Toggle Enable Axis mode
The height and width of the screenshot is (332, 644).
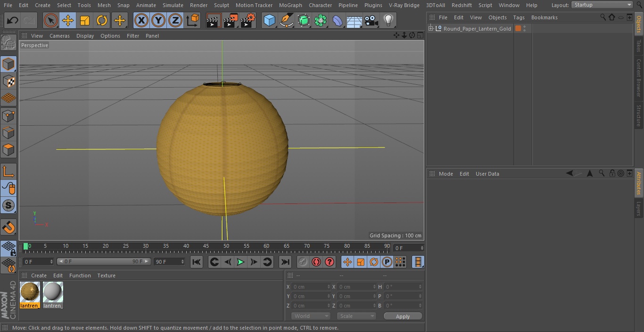point(8,171)
